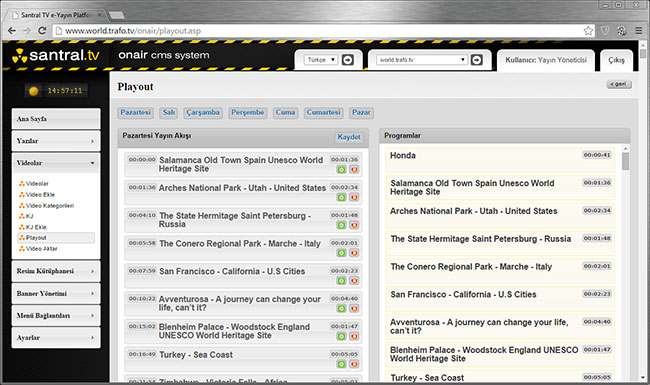Click red icon on Conero Regional Park playlist row

click(x=354, y=253)
